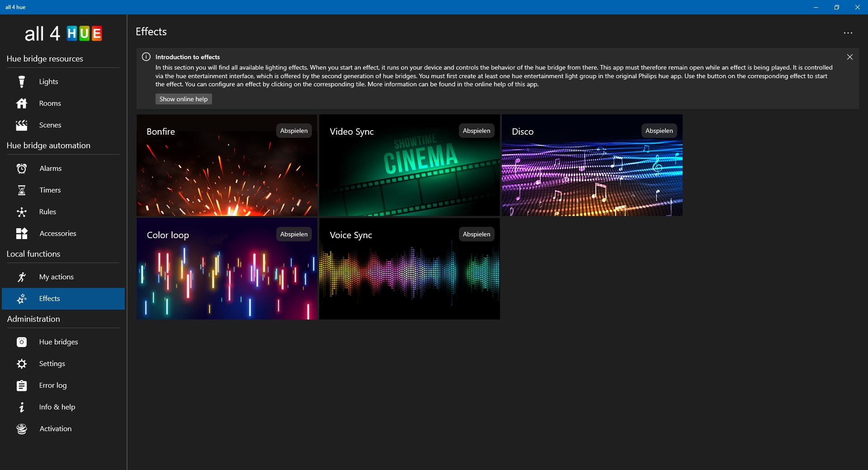The image size is (868, 470).
Task: Click the Show online help button
Action: (183, 99)
